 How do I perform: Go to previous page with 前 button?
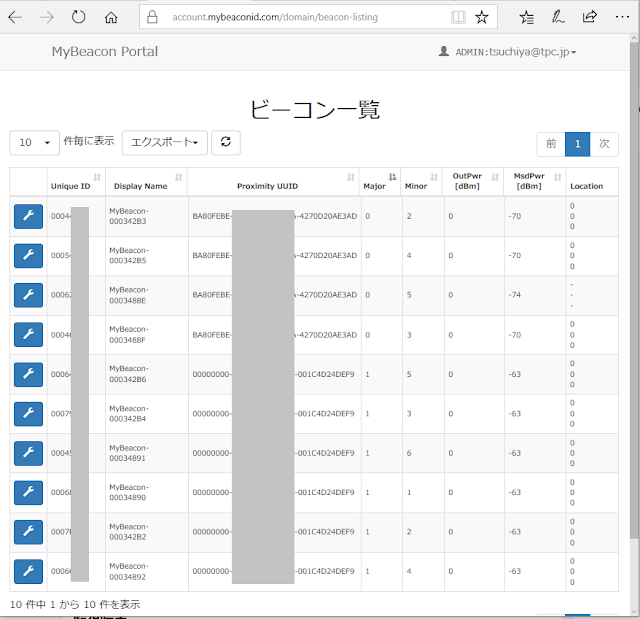click(x=551, y=144)
